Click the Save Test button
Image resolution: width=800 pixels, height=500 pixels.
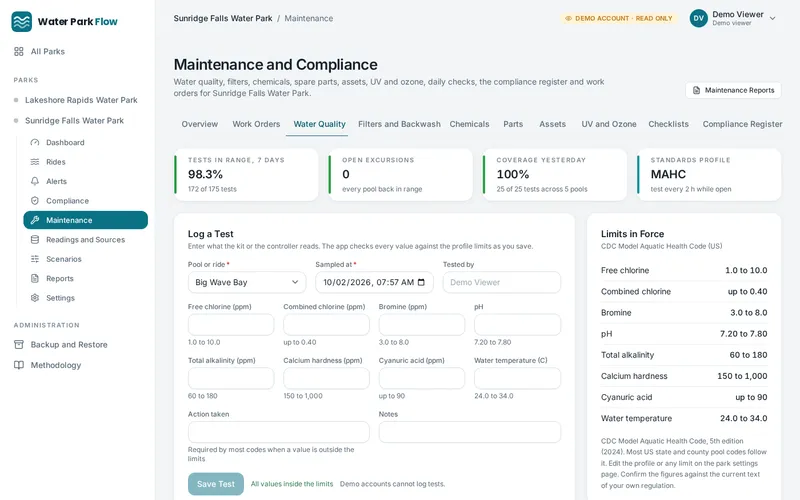coord(216,484)
